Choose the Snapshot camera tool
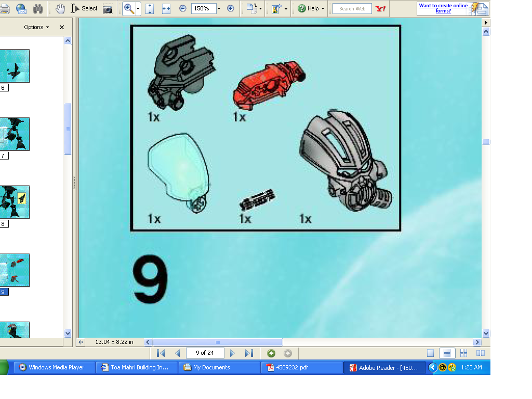 pyautogui.click(x=108, y=9)
